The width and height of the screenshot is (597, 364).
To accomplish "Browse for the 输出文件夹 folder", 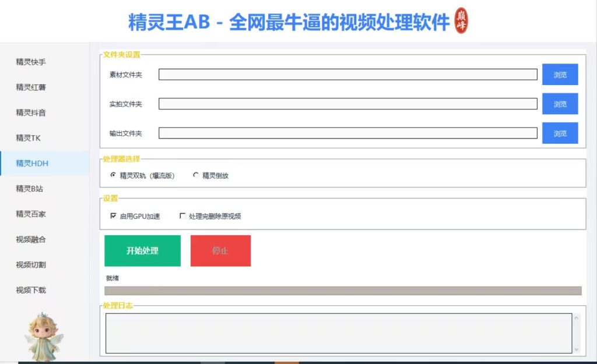I will point(560,133).
